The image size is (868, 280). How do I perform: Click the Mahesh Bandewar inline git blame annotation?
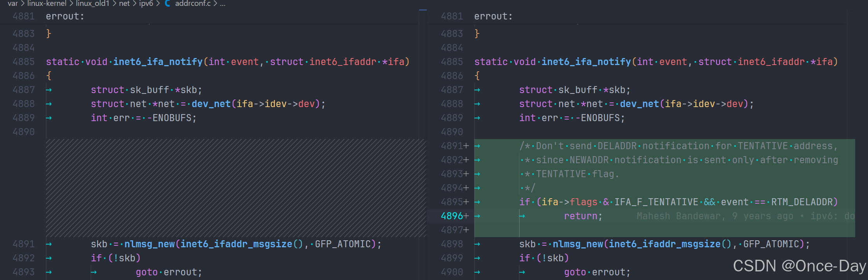[745, 216]
